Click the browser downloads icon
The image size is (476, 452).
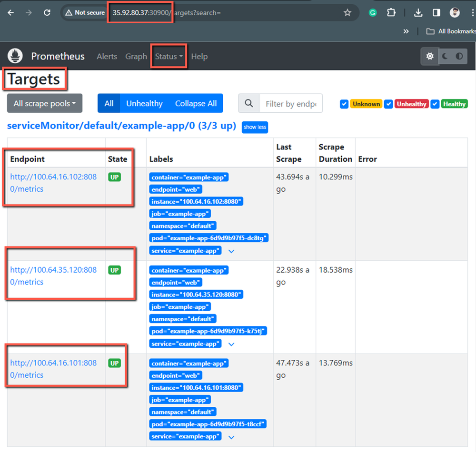(x=418, y=13)
